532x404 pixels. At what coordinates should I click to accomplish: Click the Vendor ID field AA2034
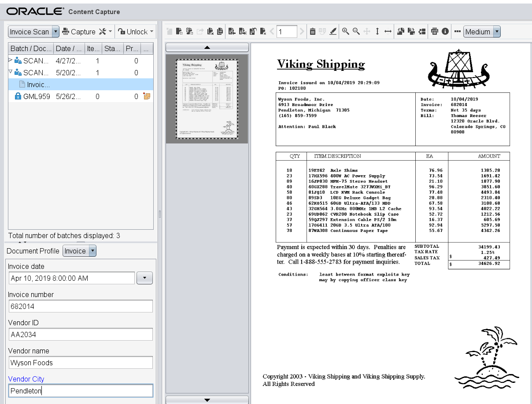point(81,334)
